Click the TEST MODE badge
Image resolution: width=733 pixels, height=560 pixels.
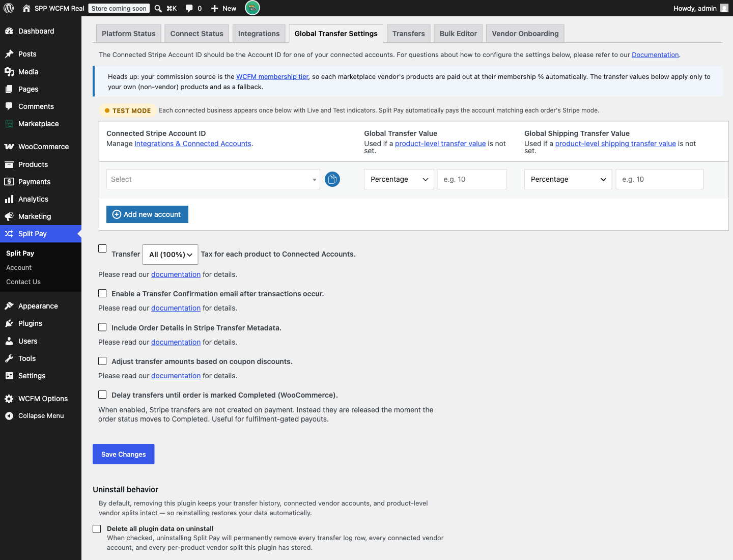(x=127, y=110)
